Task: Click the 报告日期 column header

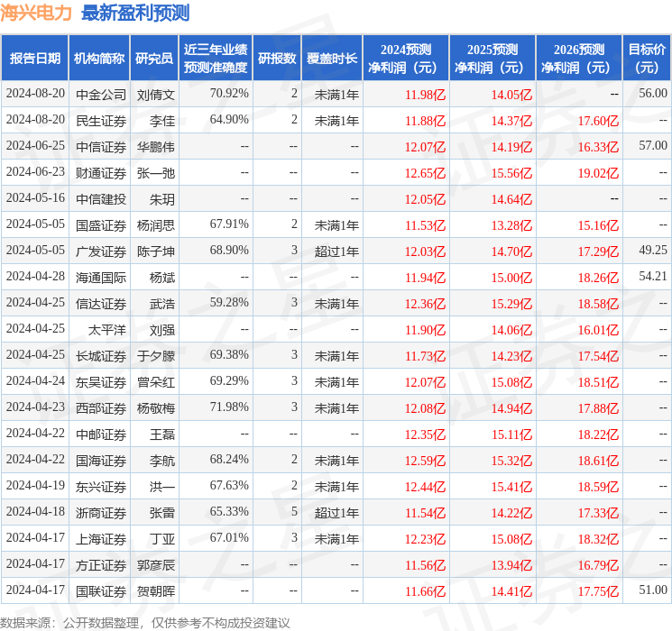Action: click(34, 59)
